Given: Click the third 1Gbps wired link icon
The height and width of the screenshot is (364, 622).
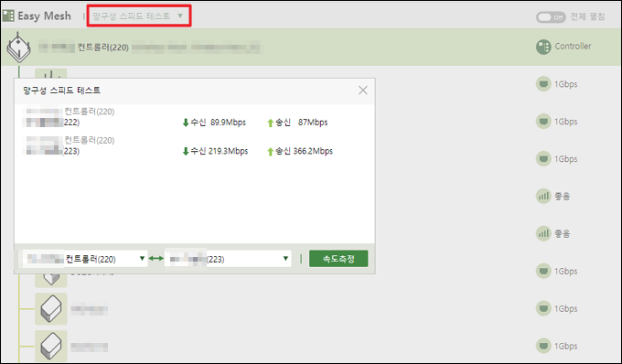Looking at the screenshot, I should 543,159.
